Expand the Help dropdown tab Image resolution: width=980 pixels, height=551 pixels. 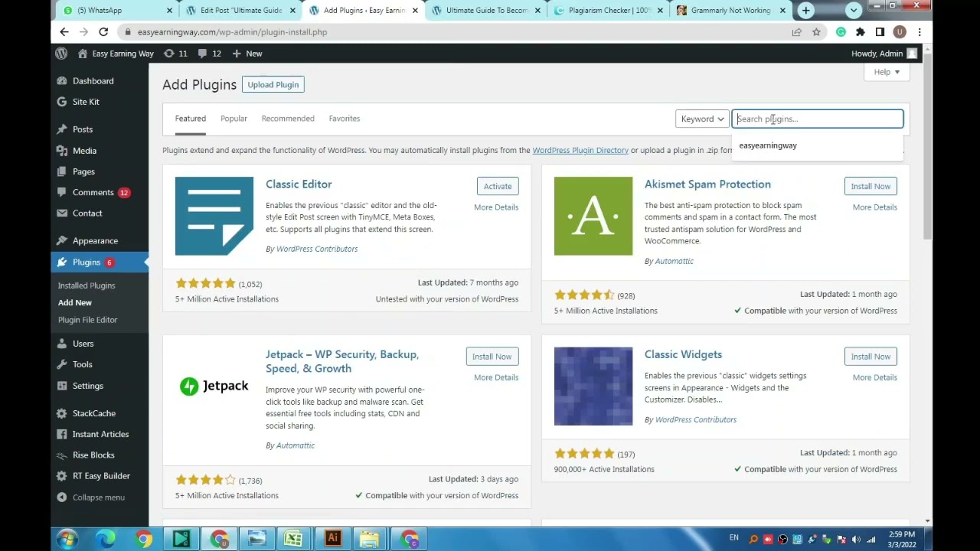point(887,72)
